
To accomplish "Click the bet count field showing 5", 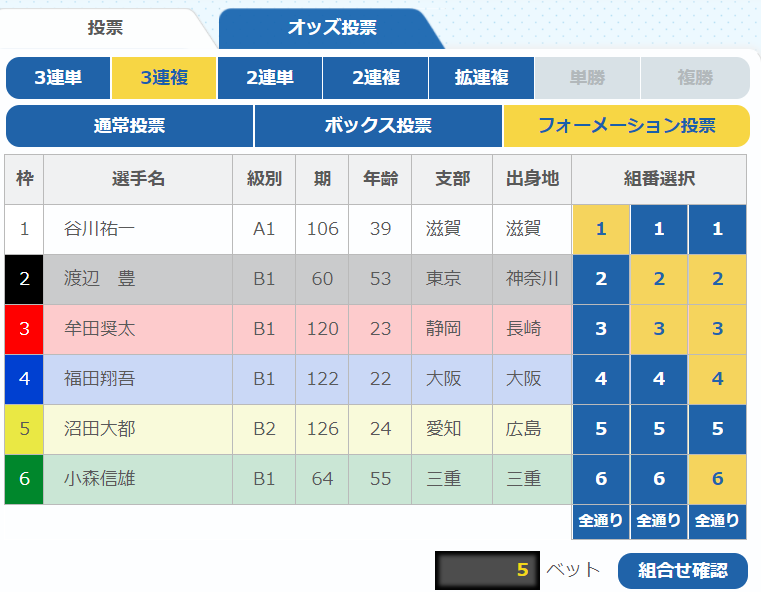I will point(486,570).
